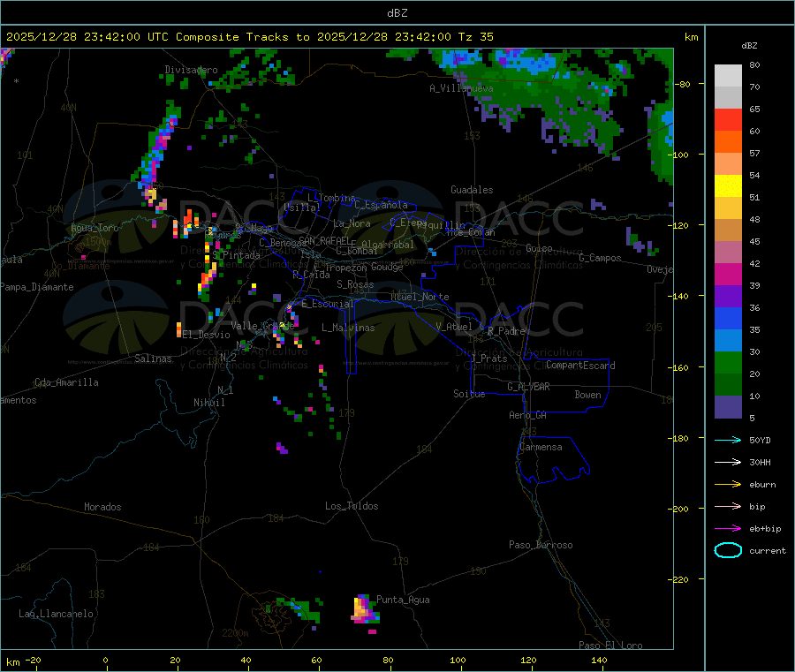795x672 pixels.
Task: Click the E_Escorial map label
Action: point(328,304)
